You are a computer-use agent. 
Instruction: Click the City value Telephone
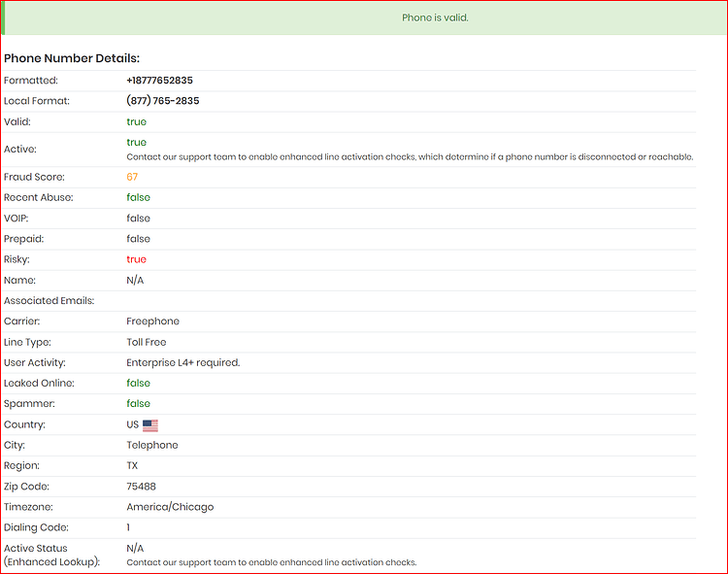point(151,446)
